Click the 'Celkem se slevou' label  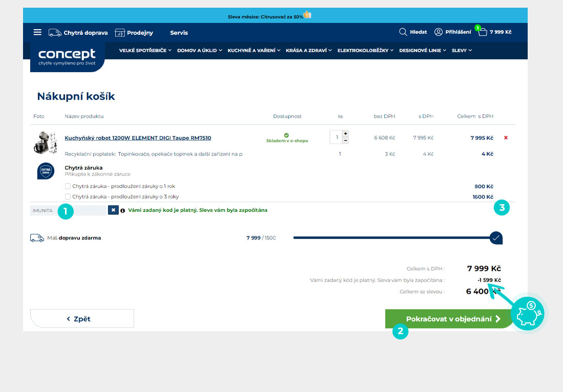point(422,292)
